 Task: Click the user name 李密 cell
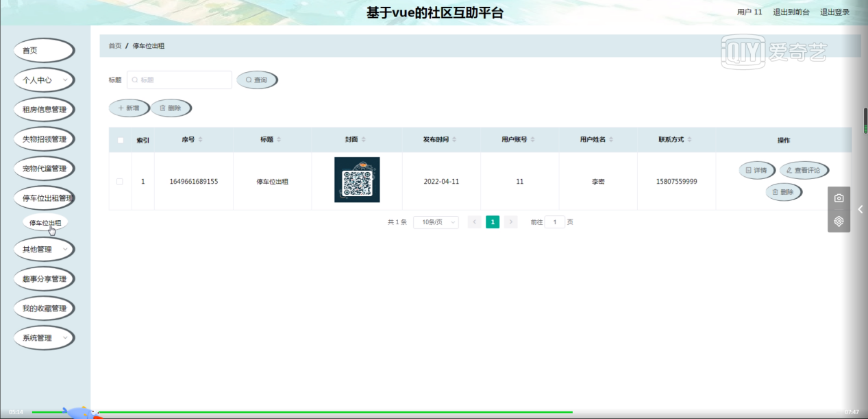coord(598,182)
